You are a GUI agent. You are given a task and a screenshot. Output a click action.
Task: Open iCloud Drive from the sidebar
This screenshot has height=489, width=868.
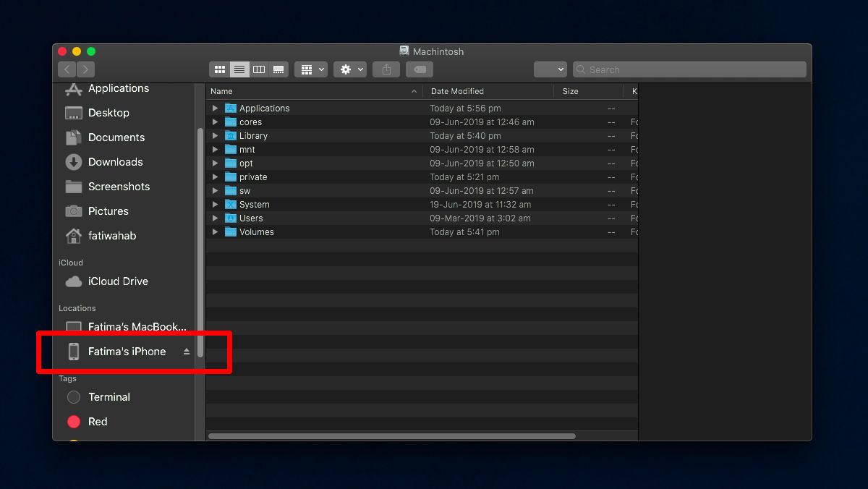click(119, 281)
